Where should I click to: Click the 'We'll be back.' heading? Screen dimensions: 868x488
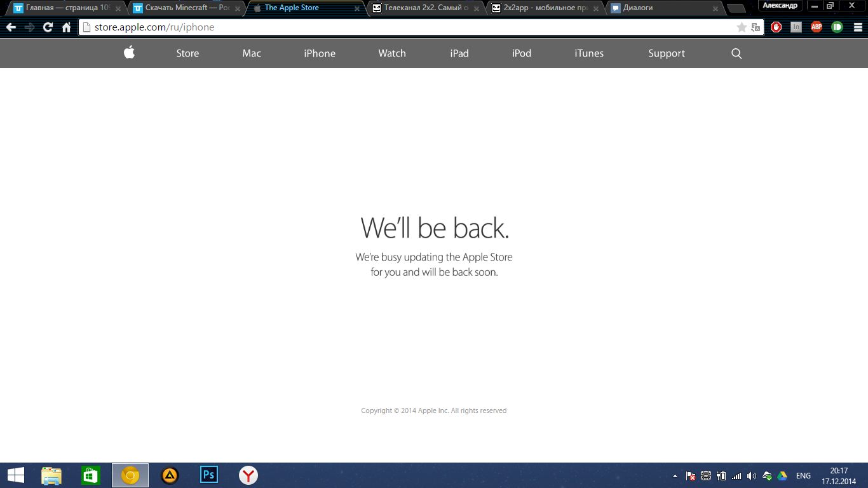pyautogui.click(x=435, y=227)
